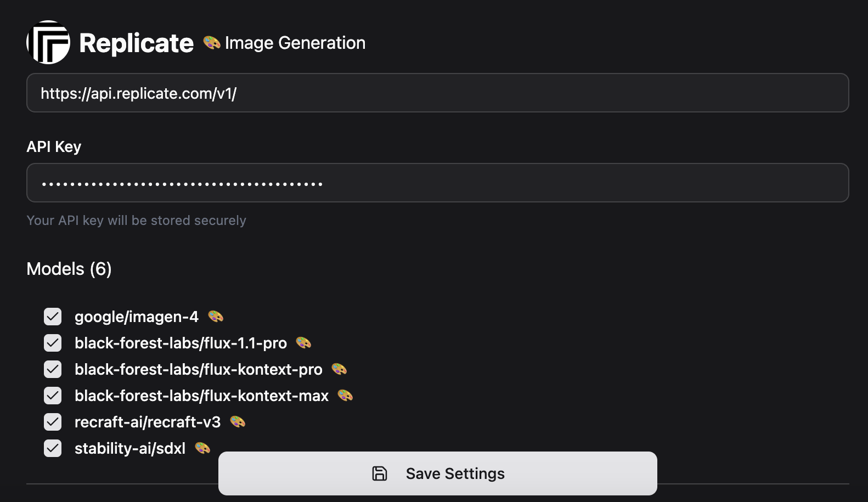Disable the stability-ai/sdxl checkbox
Image resolution: width=868 pixels, height=502 pixels.
(53, 448)
